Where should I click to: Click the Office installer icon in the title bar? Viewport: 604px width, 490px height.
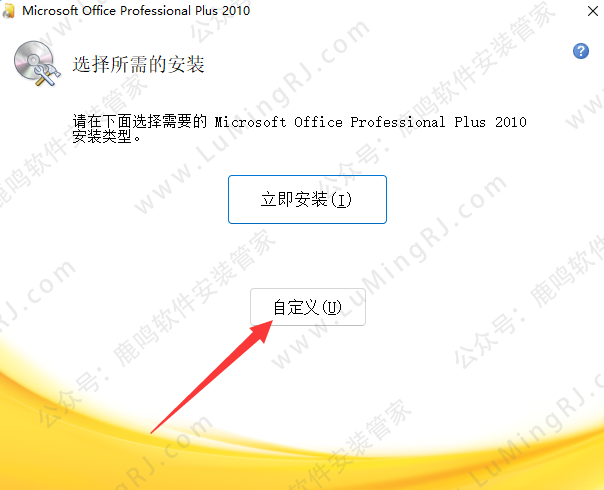pyautogui.click(x=8, y=10)
